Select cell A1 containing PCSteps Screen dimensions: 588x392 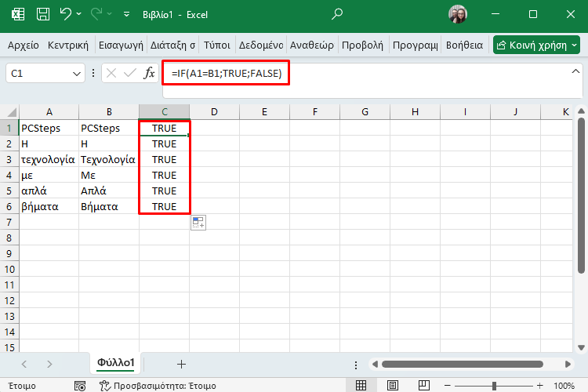point(49,129)
